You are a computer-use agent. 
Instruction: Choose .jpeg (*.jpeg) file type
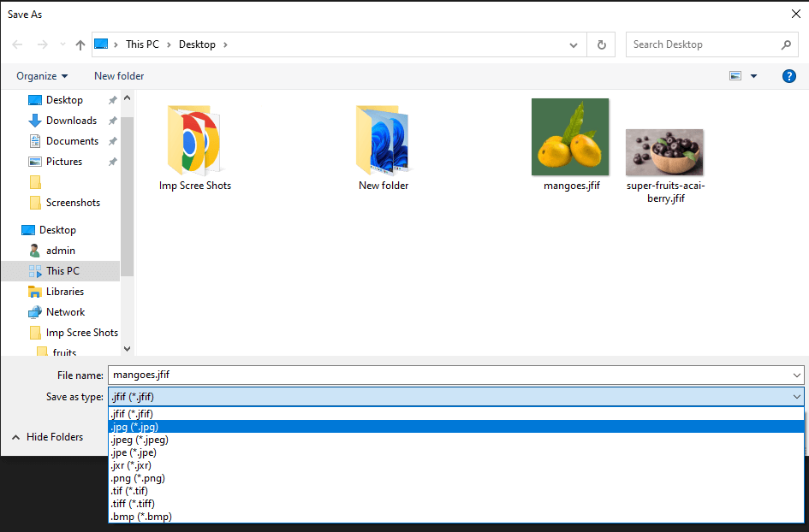click(456, 440)
